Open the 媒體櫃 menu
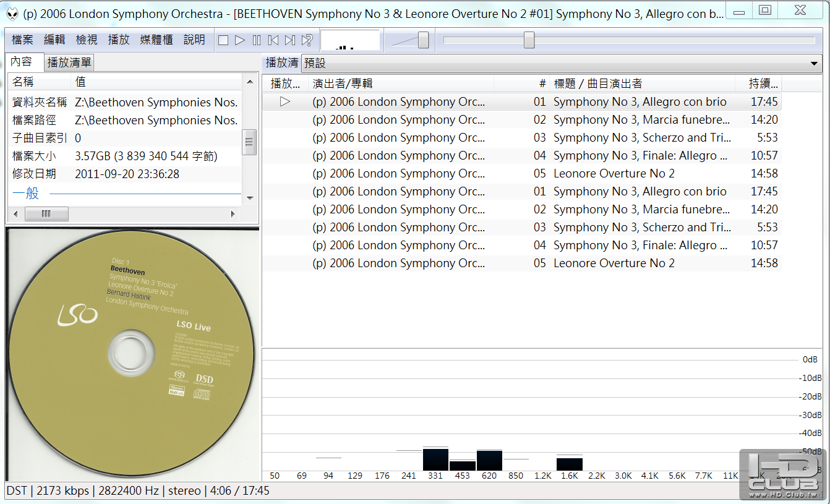Screen dimensions: 830x504 pos(156,40)
